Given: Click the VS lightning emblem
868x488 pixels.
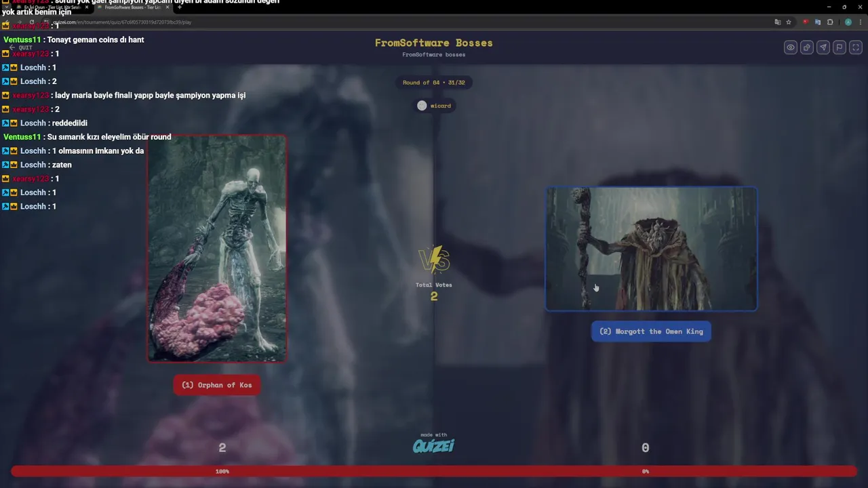Looking at the screenshot, I should coord(434,260).
